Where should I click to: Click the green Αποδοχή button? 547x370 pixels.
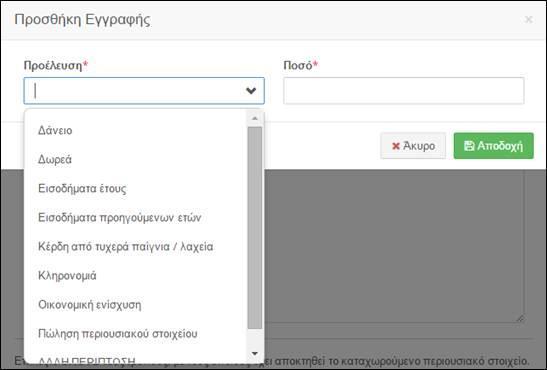click(x=494, y=146)
